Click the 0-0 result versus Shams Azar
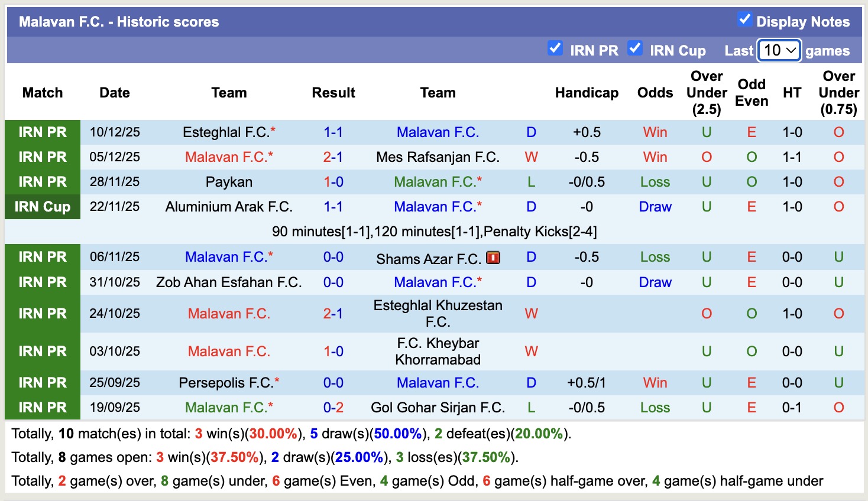This screenshot has width=868, height=501. (333, 257)
